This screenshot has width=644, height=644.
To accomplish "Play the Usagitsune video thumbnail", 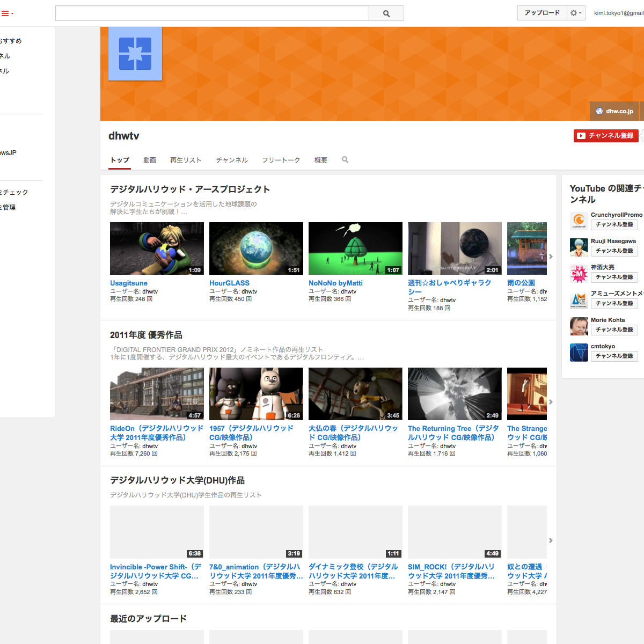I will point(157,248).
